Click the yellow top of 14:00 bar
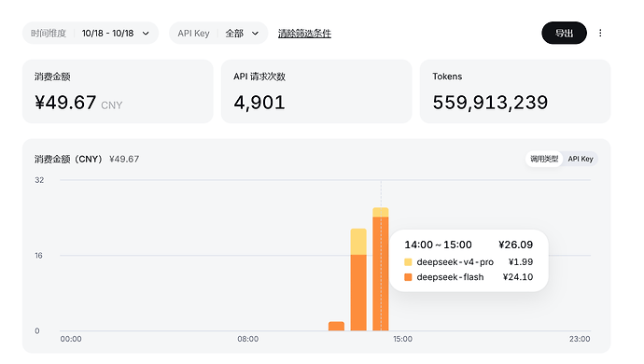 click(x=380, y=213)
